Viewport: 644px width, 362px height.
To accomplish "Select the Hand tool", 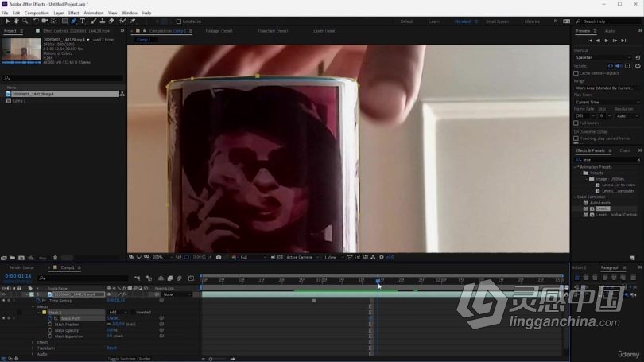I will pos(16,21).
